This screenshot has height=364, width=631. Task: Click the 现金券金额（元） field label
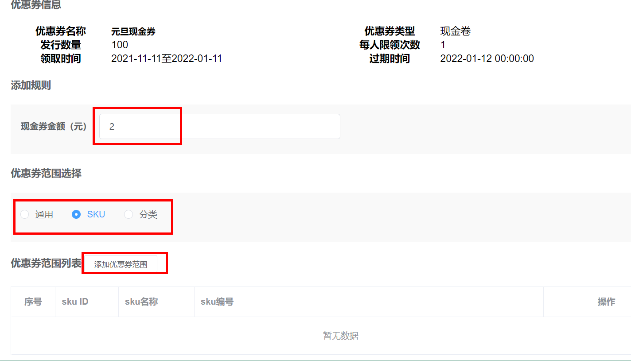(54, 127)
